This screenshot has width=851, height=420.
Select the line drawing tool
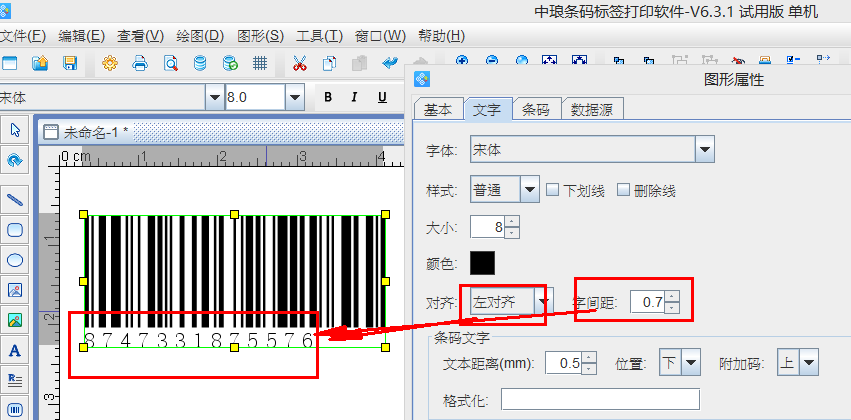tap(15, 198)
